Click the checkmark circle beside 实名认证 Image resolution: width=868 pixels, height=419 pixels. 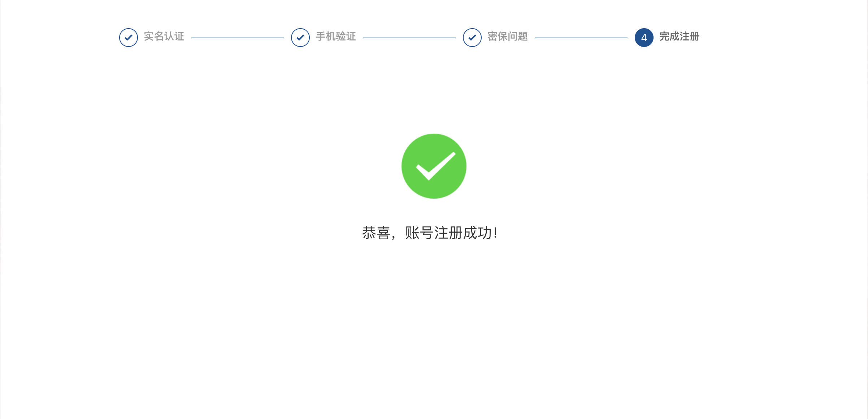coord(129,38)
